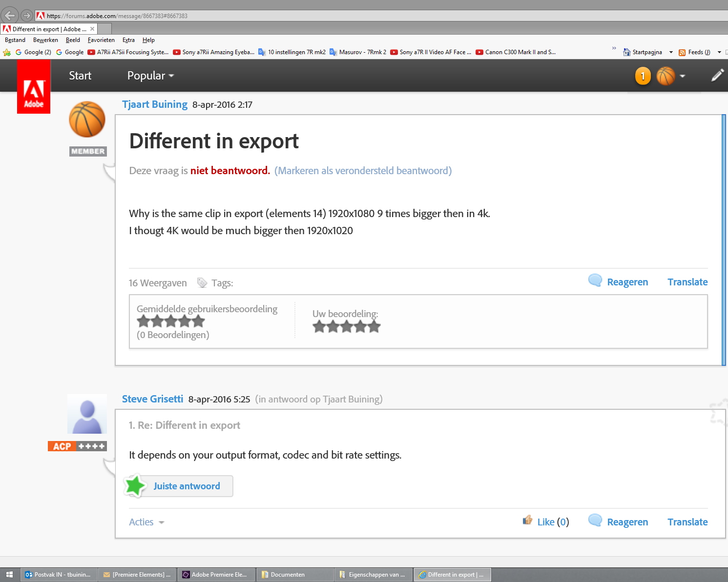
Task: Expand the Popular dropdown menu
Action: coord(150,76)
